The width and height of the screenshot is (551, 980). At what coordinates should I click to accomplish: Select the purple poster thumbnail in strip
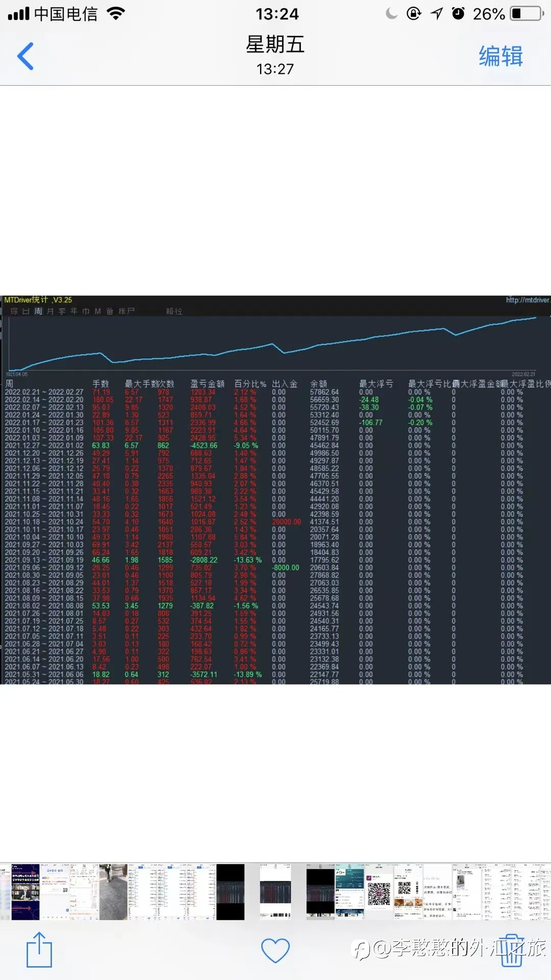(x=26, y=892)
